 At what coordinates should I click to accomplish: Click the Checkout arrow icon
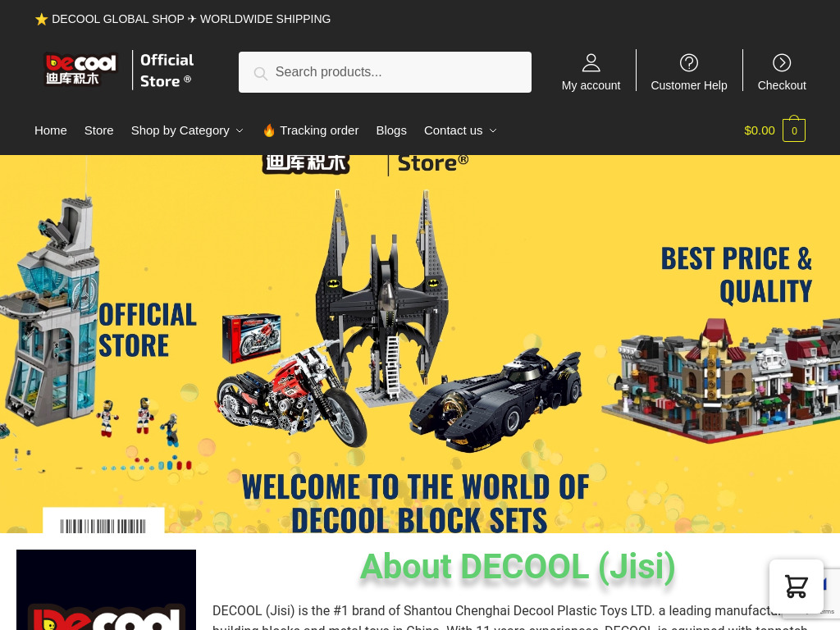click(782, 62)
